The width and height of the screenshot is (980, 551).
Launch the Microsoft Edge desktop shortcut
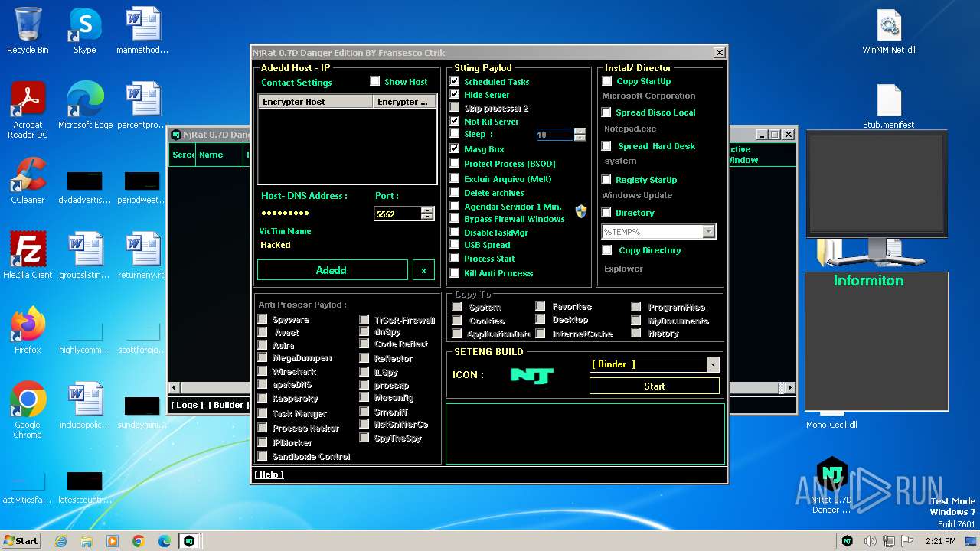click(85, 106)
